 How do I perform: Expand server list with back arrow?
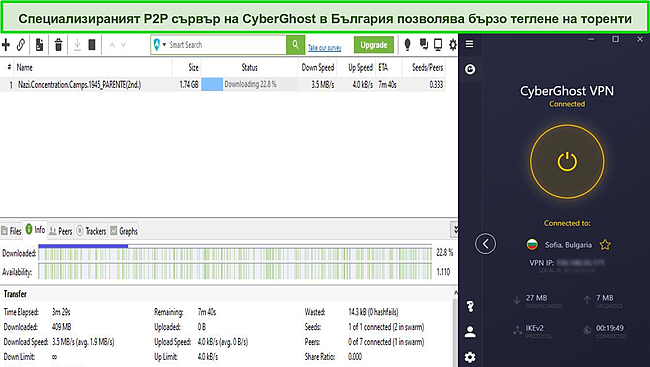485,244
